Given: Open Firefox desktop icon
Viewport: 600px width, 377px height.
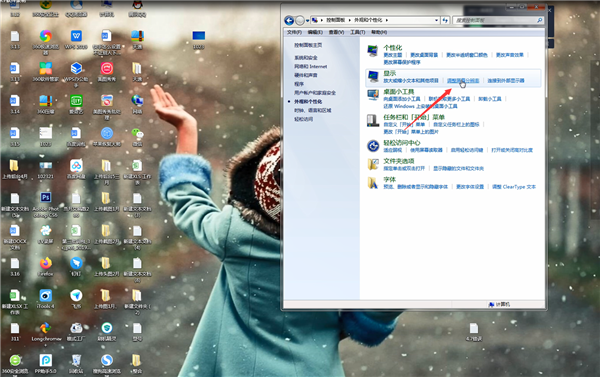Looking at the screenshot, I should pos(46,263).
